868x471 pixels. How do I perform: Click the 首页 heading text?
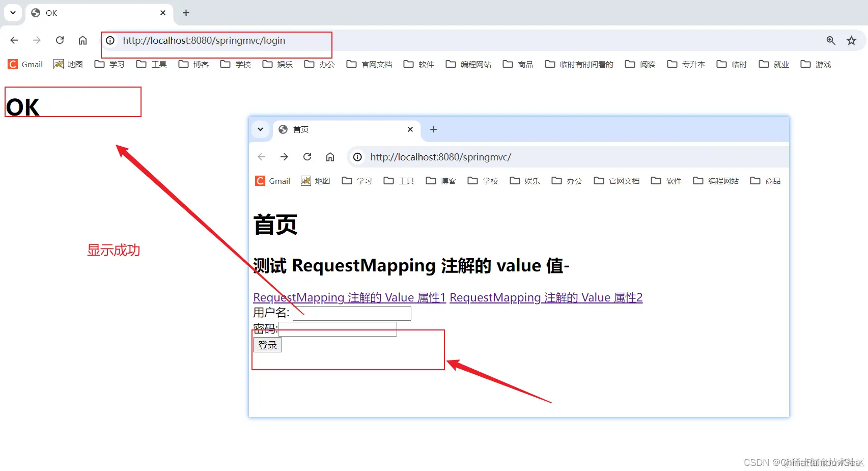pos(275,225)
